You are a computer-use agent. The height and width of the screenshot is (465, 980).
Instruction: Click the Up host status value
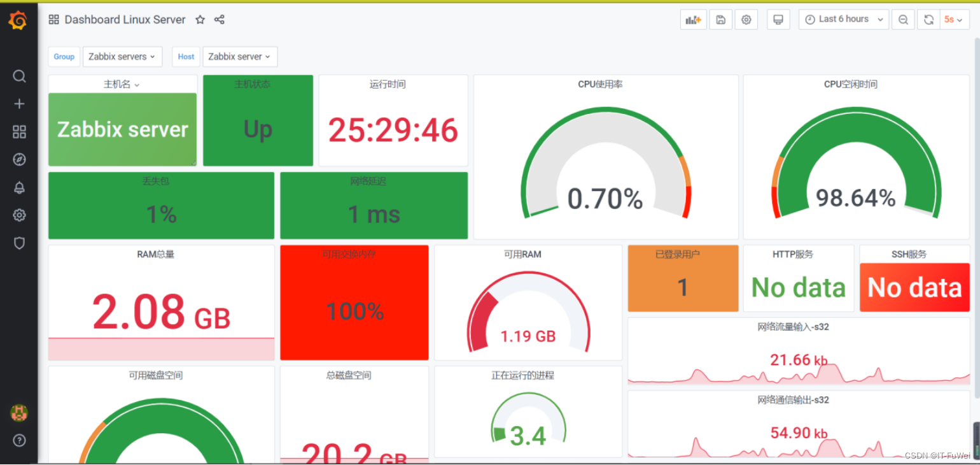258,130
